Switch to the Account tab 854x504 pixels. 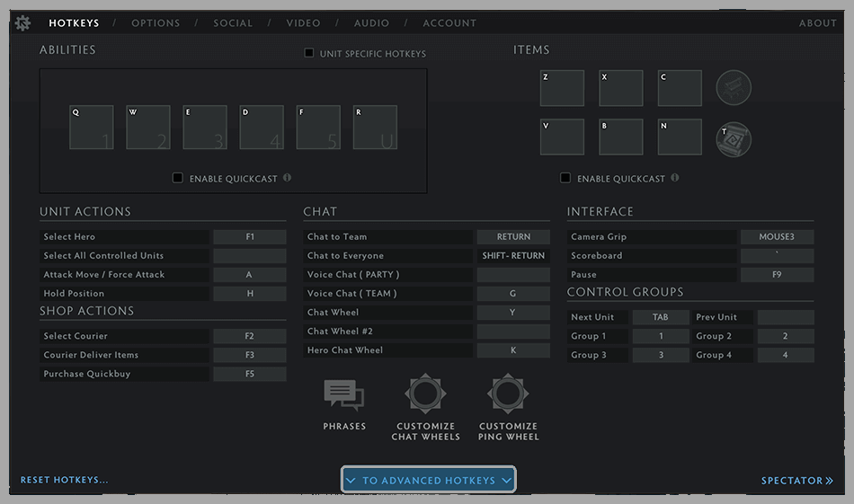click(x=449, y=22)
